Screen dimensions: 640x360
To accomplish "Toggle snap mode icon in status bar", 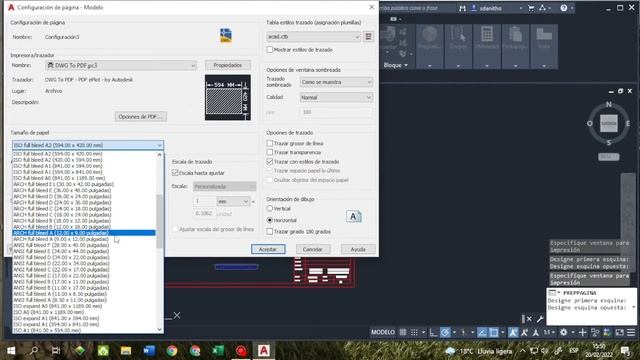I will click(414, 332).
